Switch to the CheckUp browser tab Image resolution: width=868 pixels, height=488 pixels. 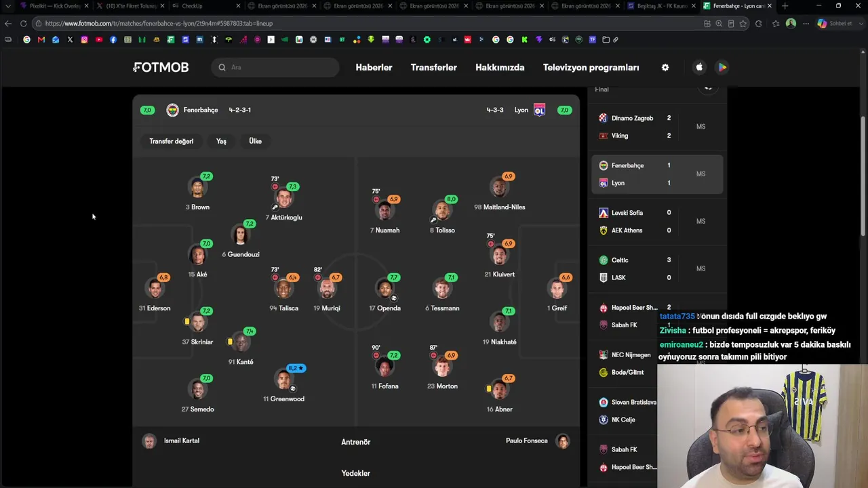coord(206,6)
